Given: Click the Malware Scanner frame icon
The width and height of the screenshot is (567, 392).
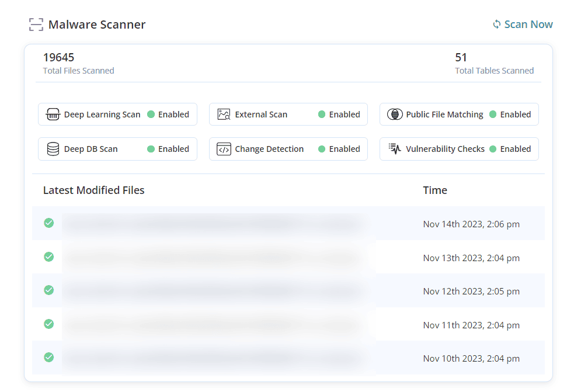Looking at the screenshot, I should pos(36,25).
